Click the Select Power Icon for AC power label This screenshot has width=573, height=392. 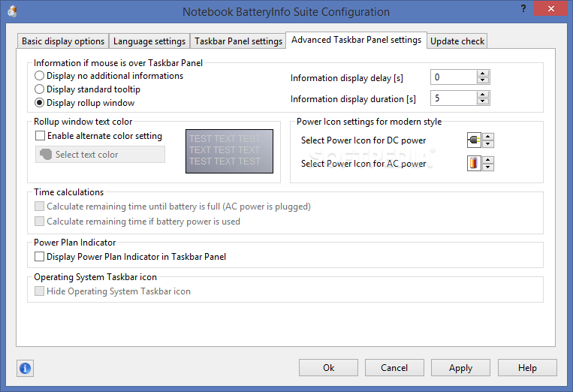coord(363,163)
